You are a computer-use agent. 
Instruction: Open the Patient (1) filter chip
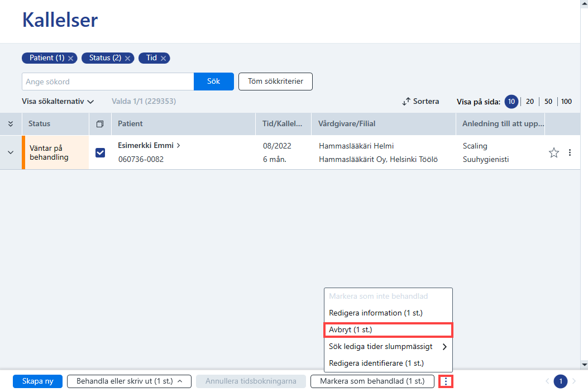click(47, 58)
